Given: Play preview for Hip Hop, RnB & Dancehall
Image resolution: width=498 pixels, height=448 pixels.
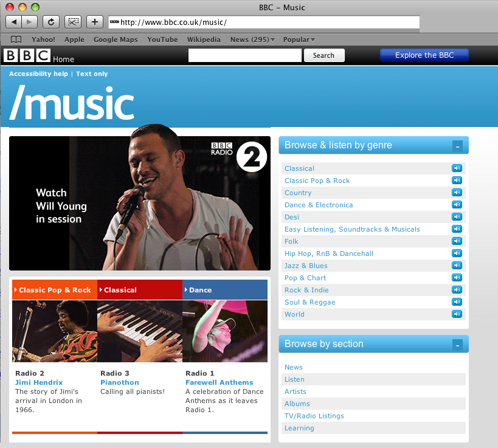Looking at the screenshot, I should (x=457, y=253).
